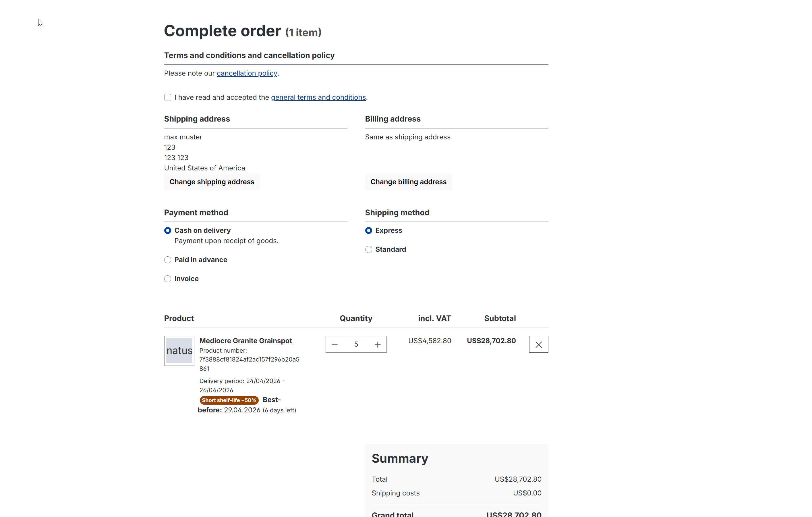Accept the general terms checkbox
812x517 pixels.
click(x=168, y=97)
